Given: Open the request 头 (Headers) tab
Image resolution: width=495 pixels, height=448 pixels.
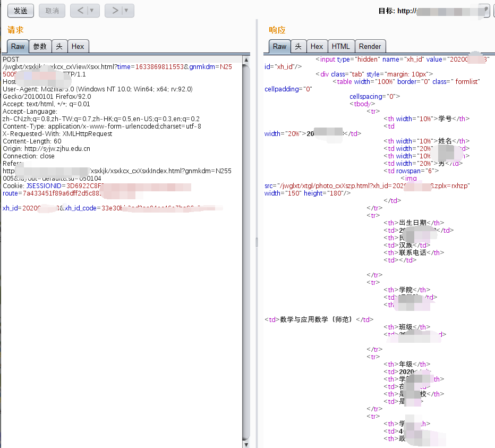Looking at the screenshot, I should [x=59, y=46].
